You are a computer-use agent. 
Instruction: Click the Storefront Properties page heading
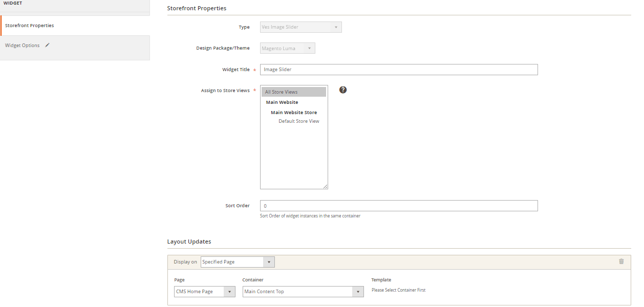click(197, 8)
